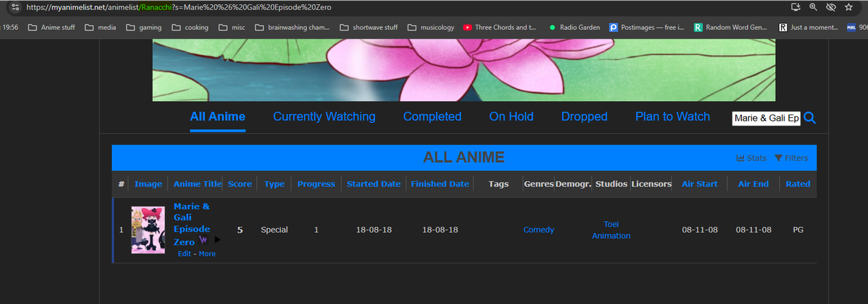Click the Marie & Gali cover thumbnail
868x304 pixels.
point(148,230)
